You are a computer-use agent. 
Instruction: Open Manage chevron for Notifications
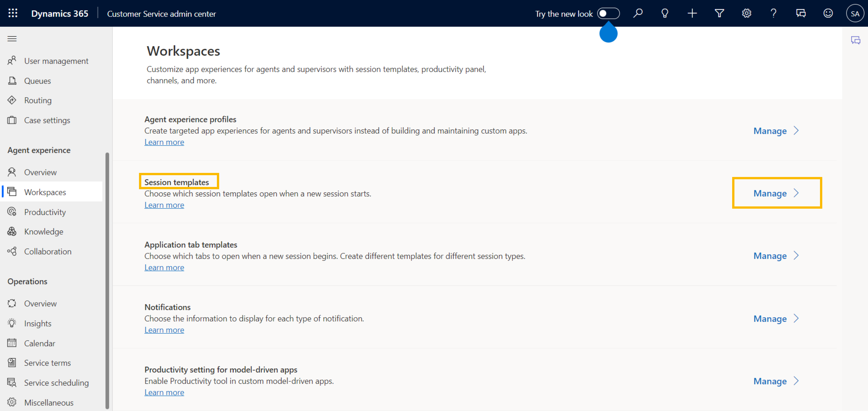click(x=796, y=318)
